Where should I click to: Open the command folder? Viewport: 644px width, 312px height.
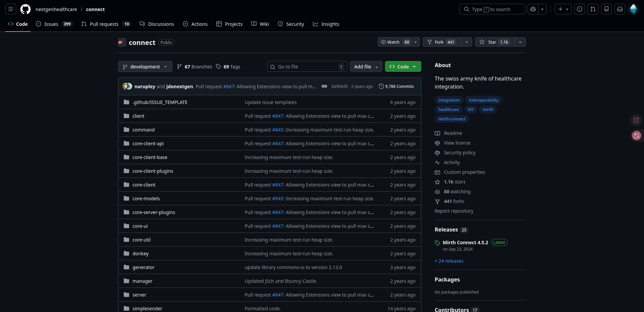(144, 130)
